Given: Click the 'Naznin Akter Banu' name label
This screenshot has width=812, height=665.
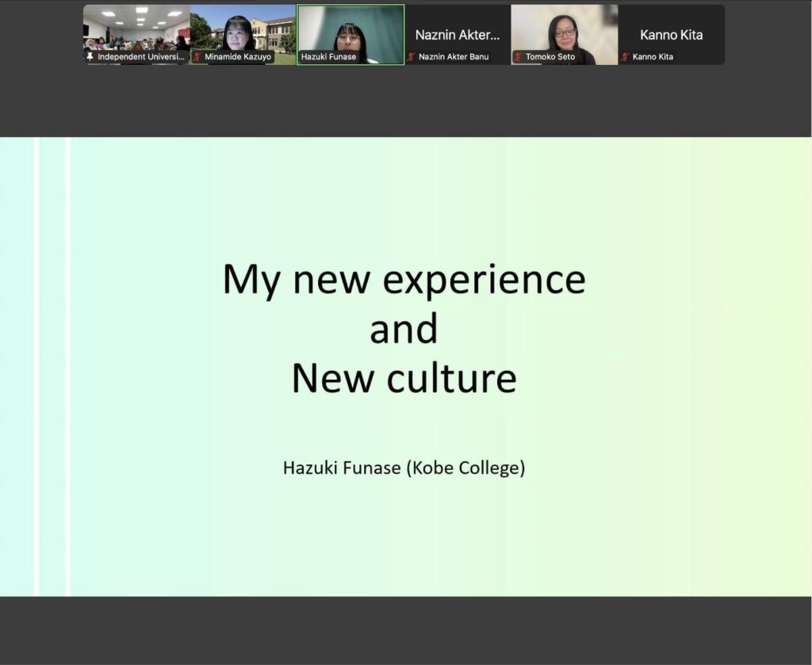Looking at the screenshot, I should click(454, 57).
